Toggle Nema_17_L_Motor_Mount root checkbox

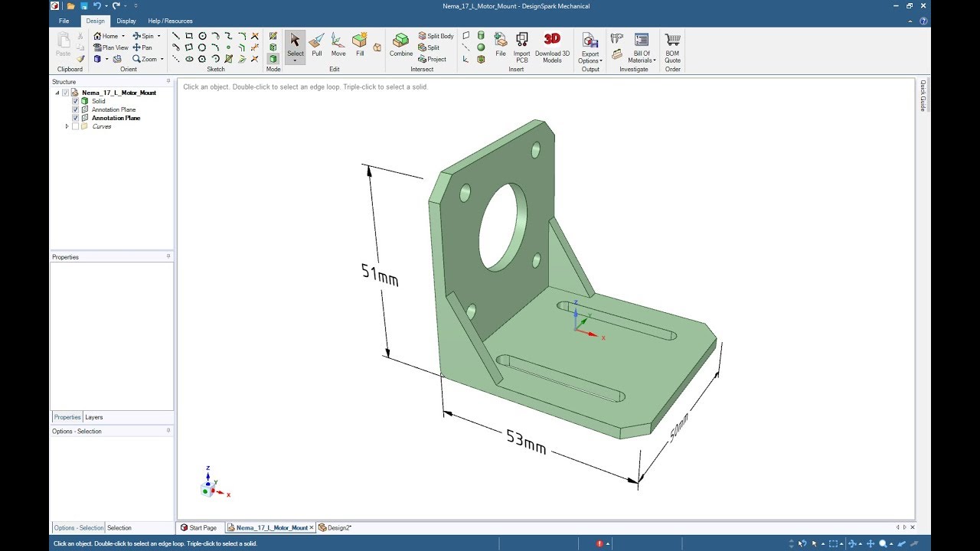[x=65, y=93]
